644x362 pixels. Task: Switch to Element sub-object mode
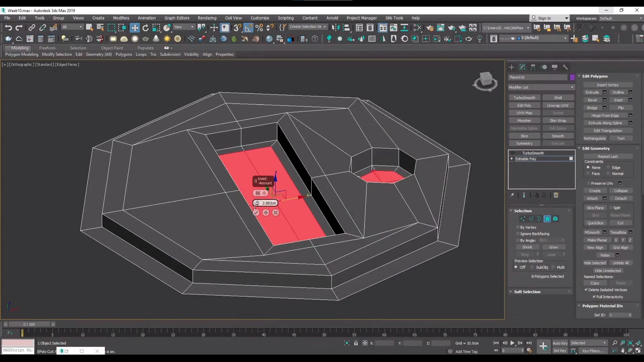coord(555,219)
